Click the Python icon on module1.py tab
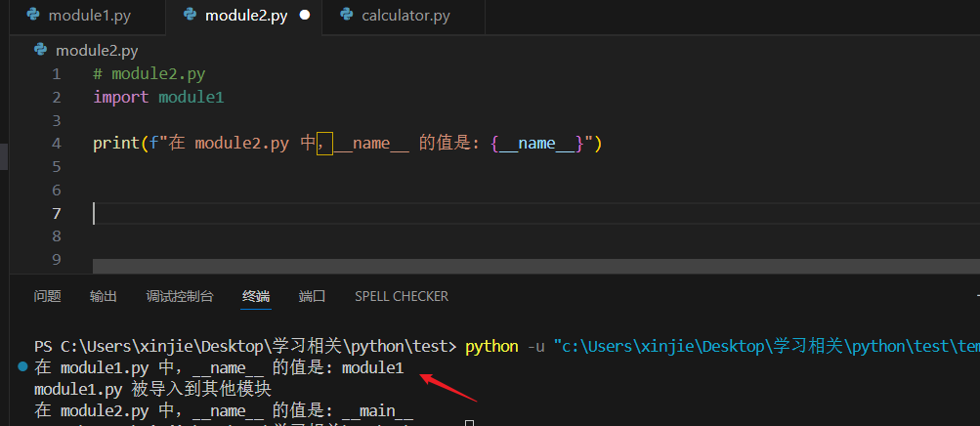 click(x=33, y=16)
